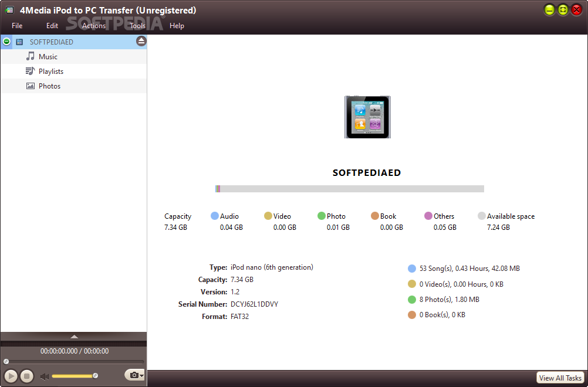The image size is (588, 387).
Task: Expand the player panel upward arrow
Action: 75,337
